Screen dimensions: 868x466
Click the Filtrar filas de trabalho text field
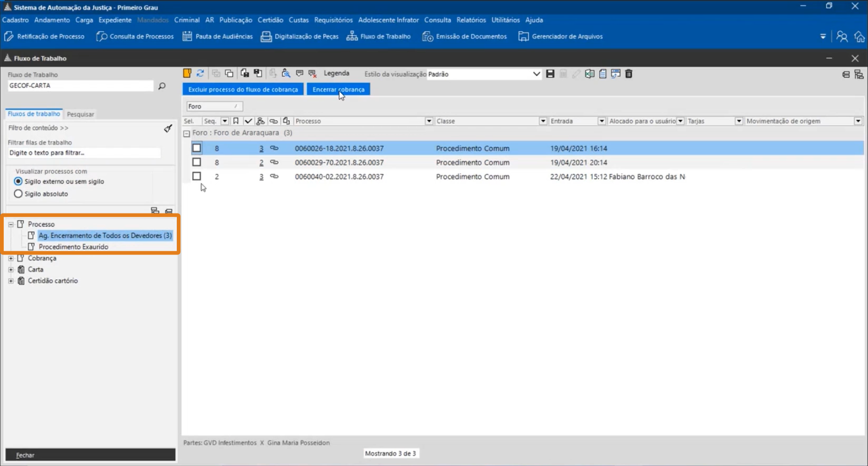point(84,153)
